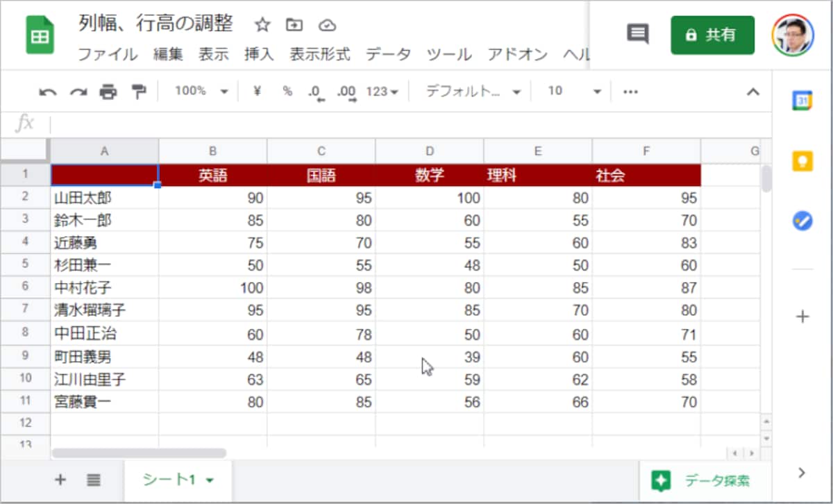This screenshot has height=504, width=833.
Task: Open the ツール menu
Action: coord(449,54)
